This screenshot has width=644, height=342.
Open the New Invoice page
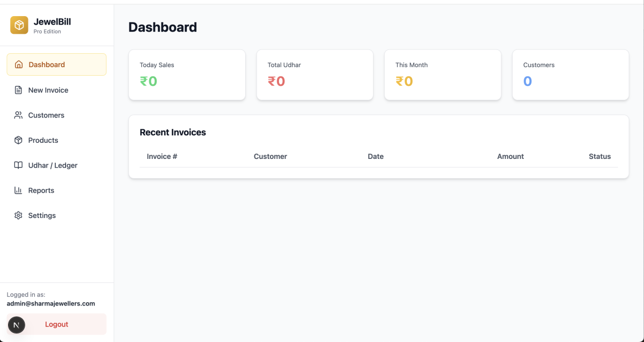(48, 90)
